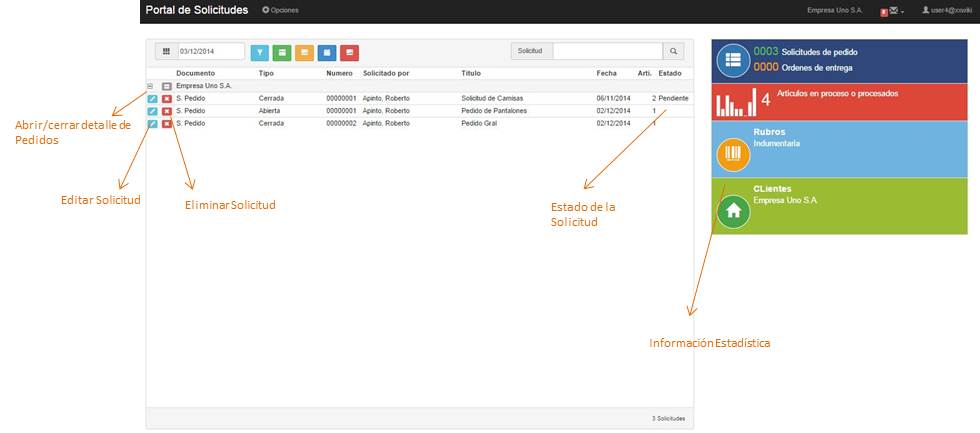Edit the Solicitud de Camisas request
This screenshot has width=980, height=433.
click(x=152, y=98)
